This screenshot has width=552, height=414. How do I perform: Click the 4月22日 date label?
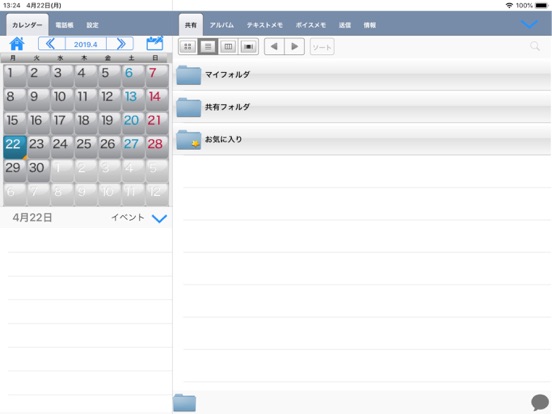[32, 218]
